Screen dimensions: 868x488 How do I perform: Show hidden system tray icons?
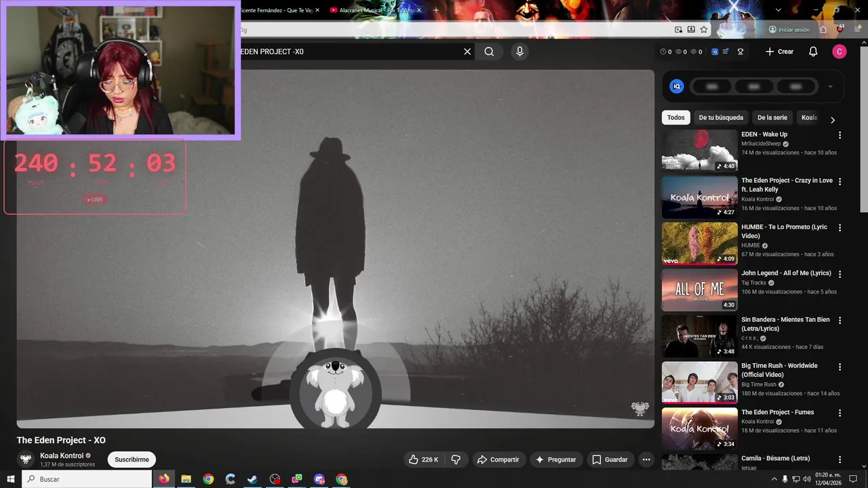coord(774,479)
